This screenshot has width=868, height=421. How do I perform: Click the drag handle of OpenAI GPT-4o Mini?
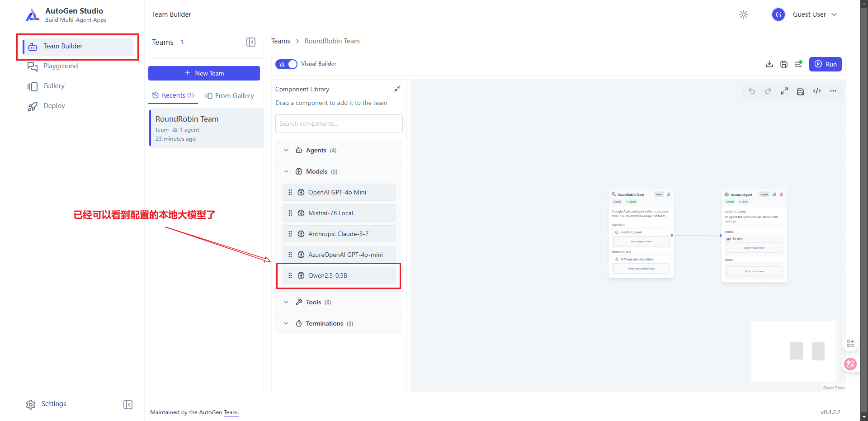pos(290,192)
